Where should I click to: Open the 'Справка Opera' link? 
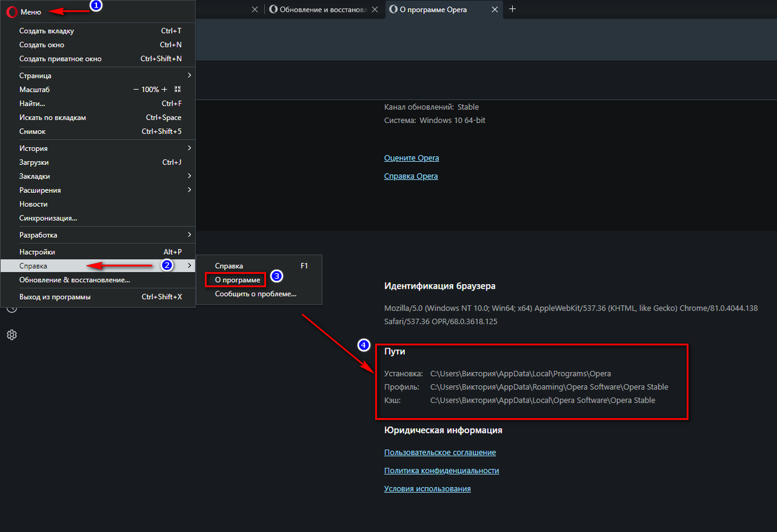(411, 176)
